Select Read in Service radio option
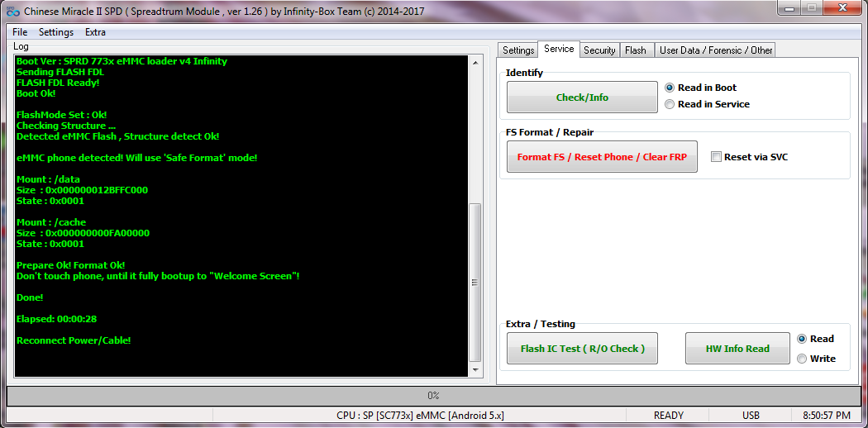868x428 pixels. point(707,104)
